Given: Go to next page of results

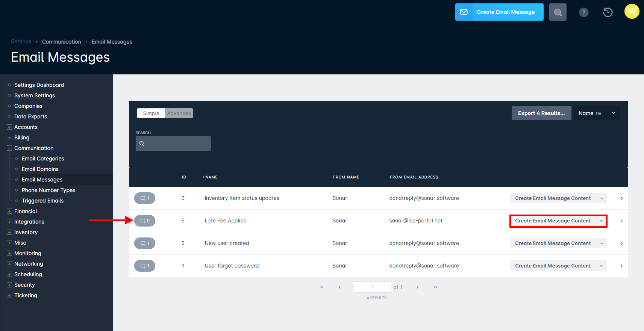Looking at the screenshot, I should pyautogui.click(x=417, y=287).
